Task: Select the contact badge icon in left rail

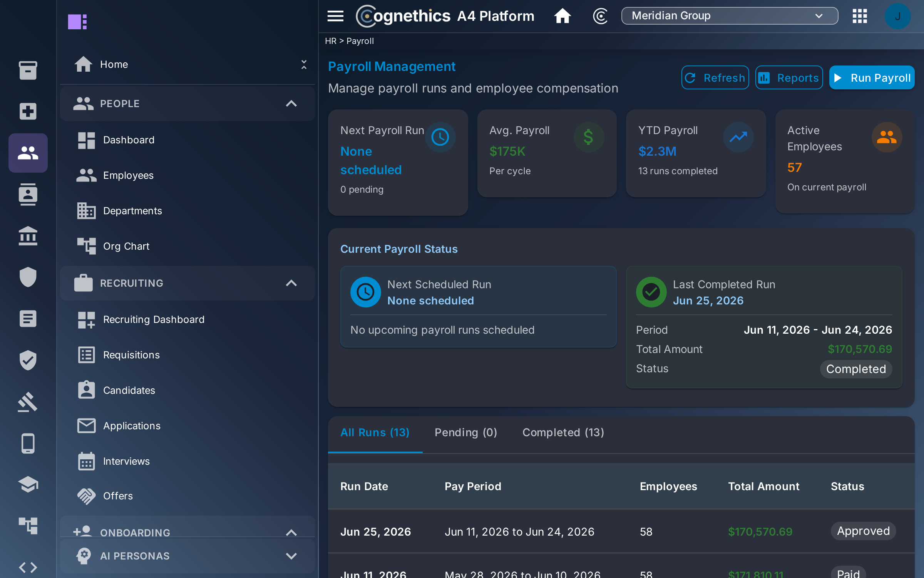Action: (28, 194)
